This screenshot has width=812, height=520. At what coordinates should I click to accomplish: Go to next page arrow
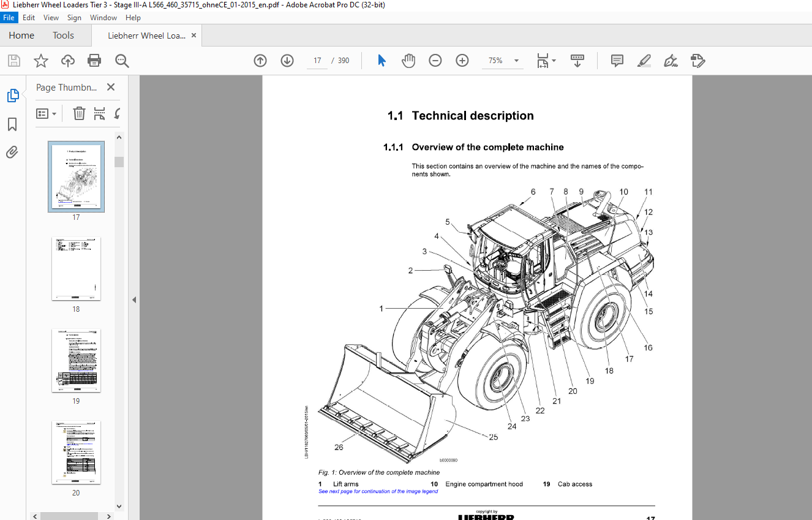coord(287,61)
